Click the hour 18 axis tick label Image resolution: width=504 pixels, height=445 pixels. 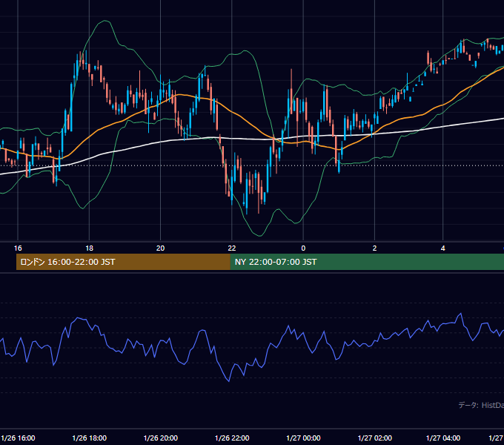point(90,248)
